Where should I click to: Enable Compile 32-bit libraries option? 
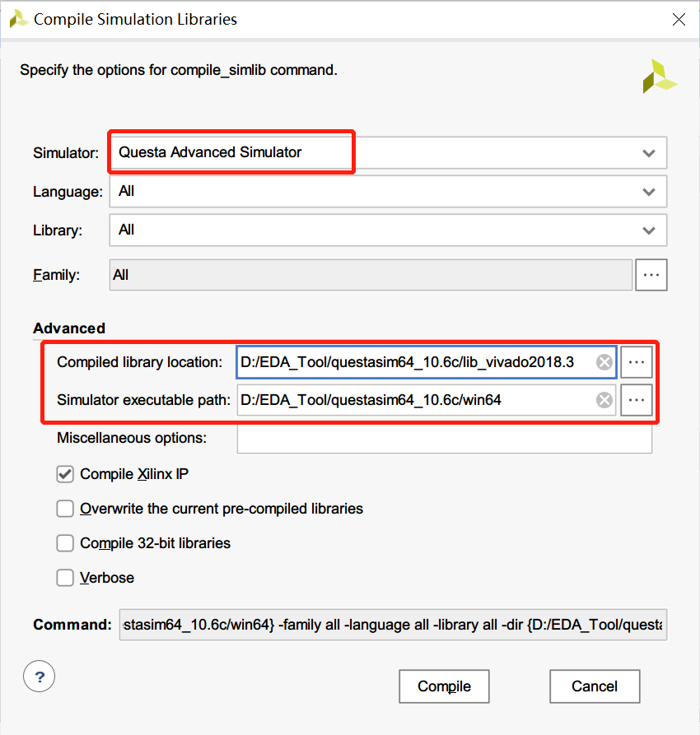tap(65, 543)
